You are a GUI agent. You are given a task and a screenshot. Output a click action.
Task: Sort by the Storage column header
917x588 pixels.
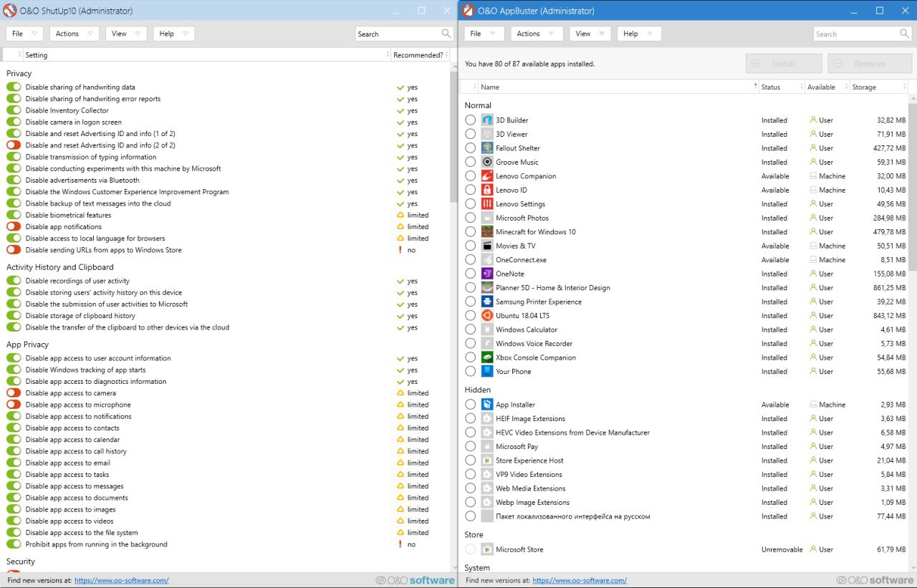click(878, 87)
